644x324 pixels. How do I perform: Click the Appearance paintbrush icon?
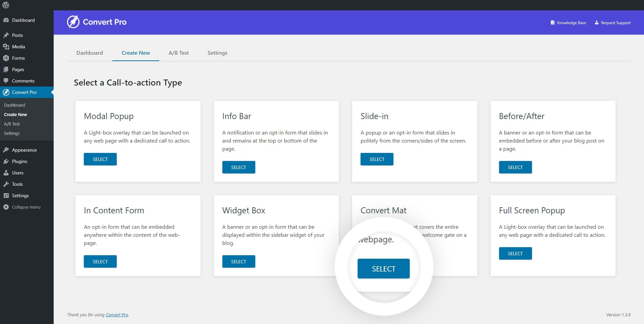6,150
